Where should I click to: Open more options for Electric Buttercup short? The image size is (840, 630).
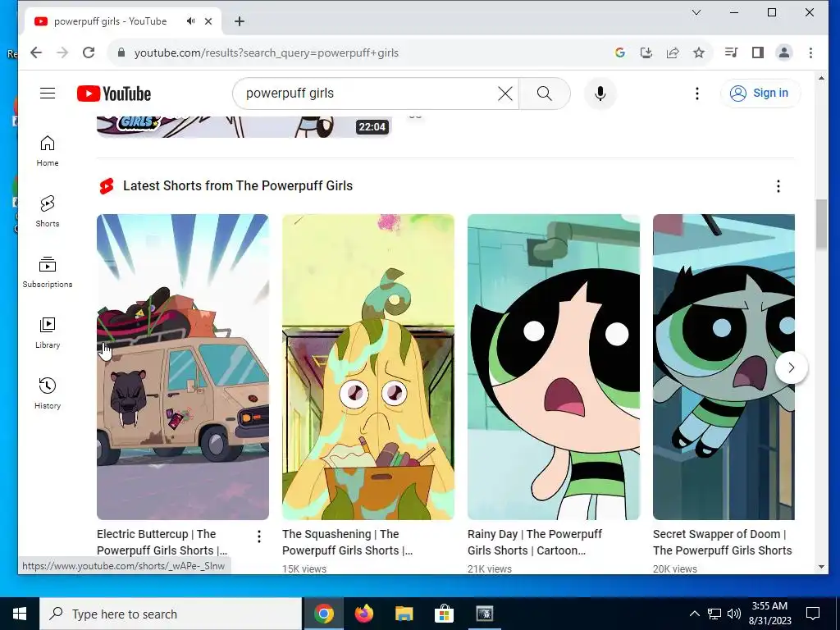point(258,536)
